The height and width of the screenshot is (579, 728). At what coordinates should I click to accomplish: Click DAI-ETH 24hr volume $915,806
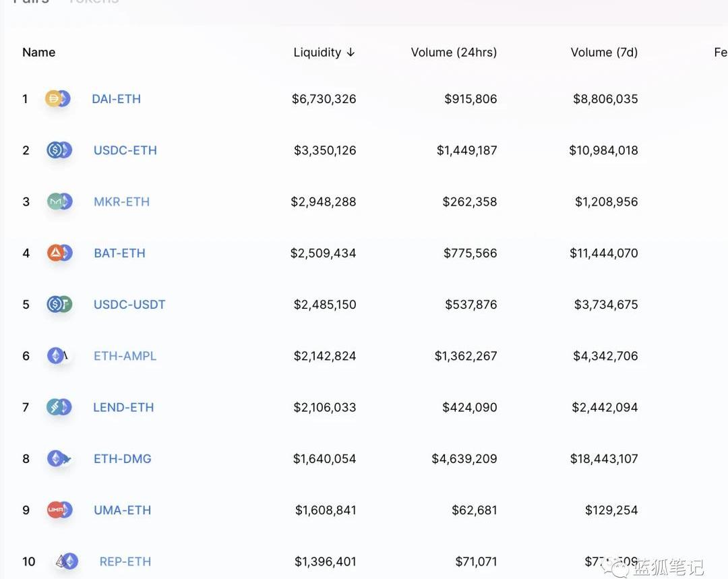471,99
